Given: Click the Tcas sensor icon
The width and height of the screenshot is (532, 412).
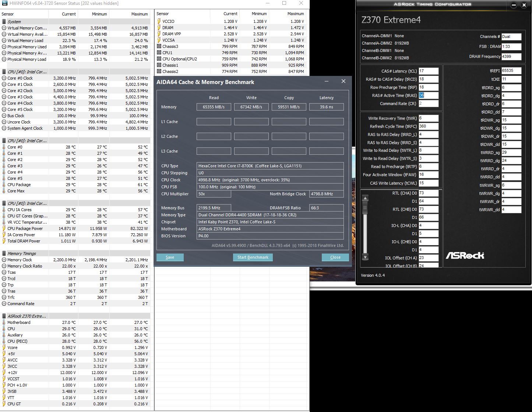Looking at the screenshot, I should [x=4, y=272].
